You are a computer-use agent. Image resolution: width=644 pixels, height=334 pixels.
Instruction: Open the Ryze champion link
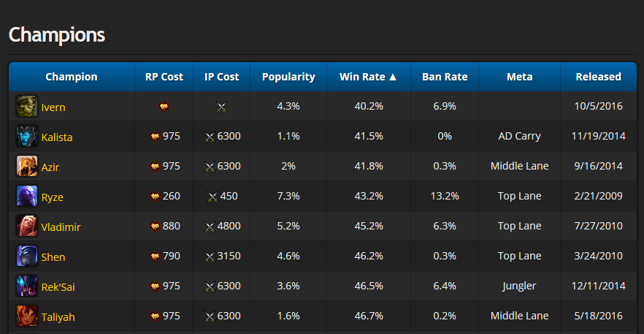(x=52, y=197)
